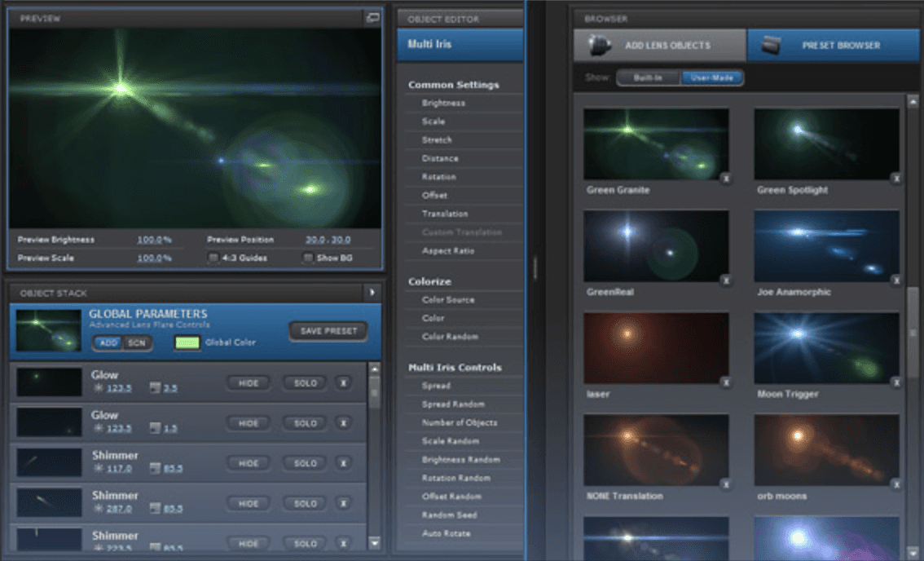Viewport: 924px width, 561px height.
Task: Load the laser preset thumbnail
Action: [656, 348]
